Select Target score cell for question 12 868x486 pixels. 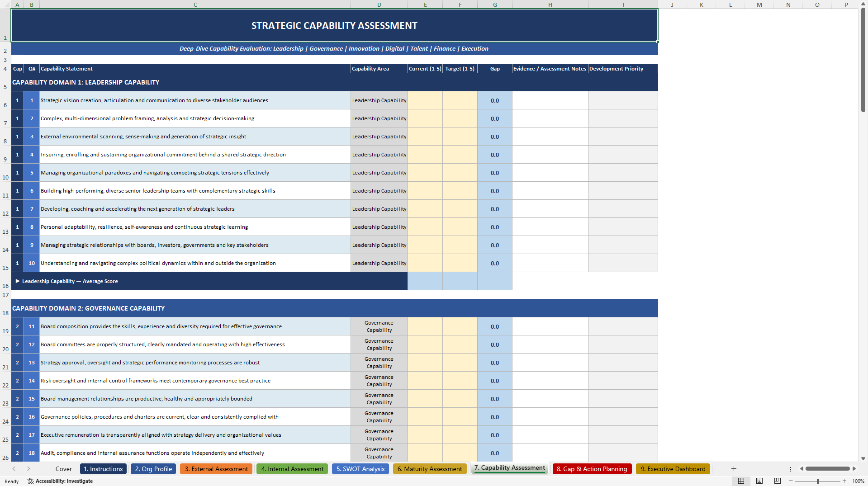click(460, 344)
